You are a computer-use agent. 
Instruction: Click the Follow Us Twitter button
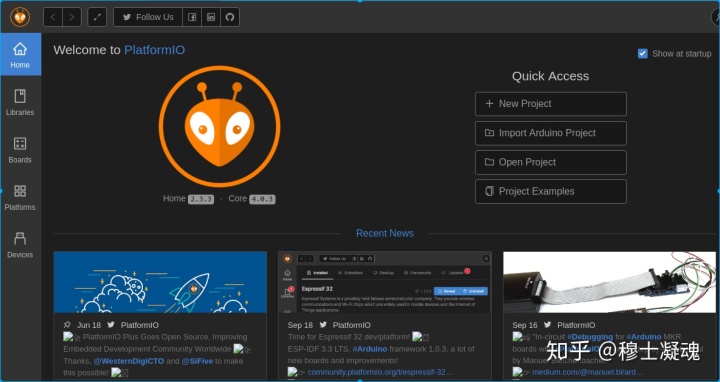148,17
